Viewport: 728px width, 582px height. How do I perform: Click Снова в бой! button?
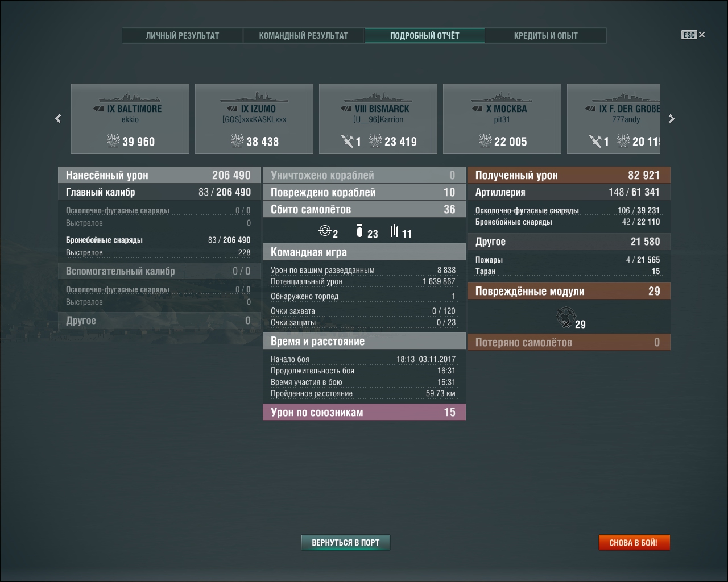point(634,543)
